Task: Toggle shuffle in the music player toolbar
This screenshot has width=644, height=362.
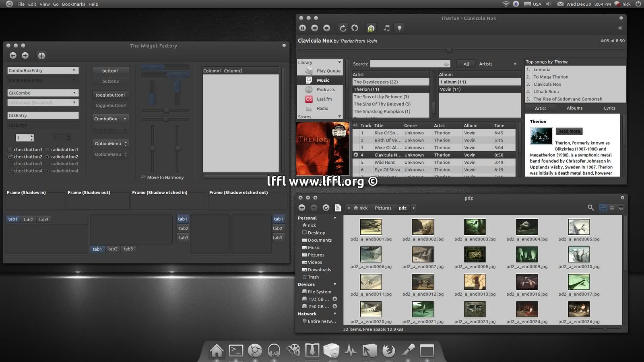Action: click(355, 28)
